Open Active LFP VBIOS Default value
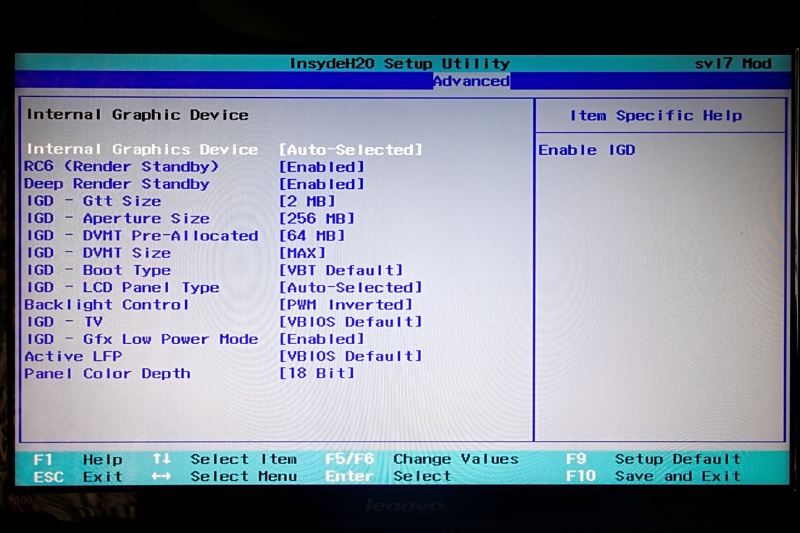The image size is (800, 533). (351, 356)
